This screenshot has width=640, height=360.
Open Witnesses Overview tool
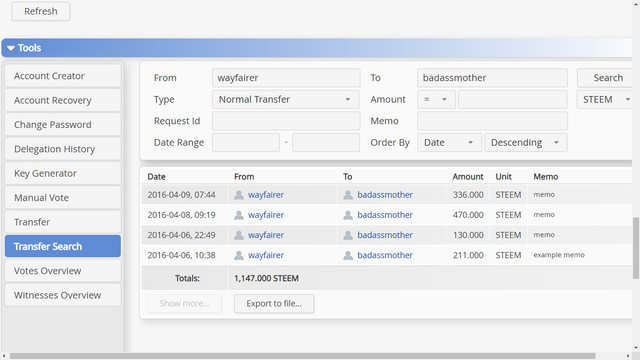[63, 295]
